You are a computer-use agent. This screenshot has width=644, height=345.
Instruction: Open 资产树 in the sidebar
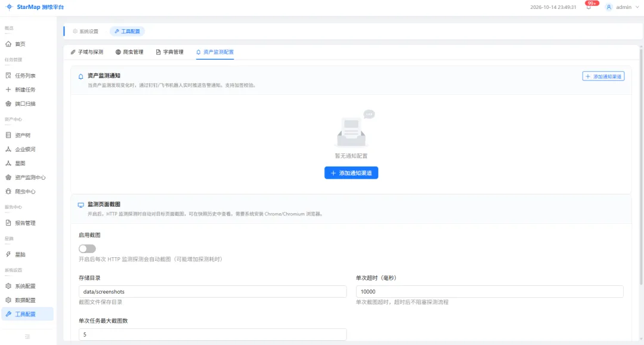pyautogui.click(x=27, y=135)
